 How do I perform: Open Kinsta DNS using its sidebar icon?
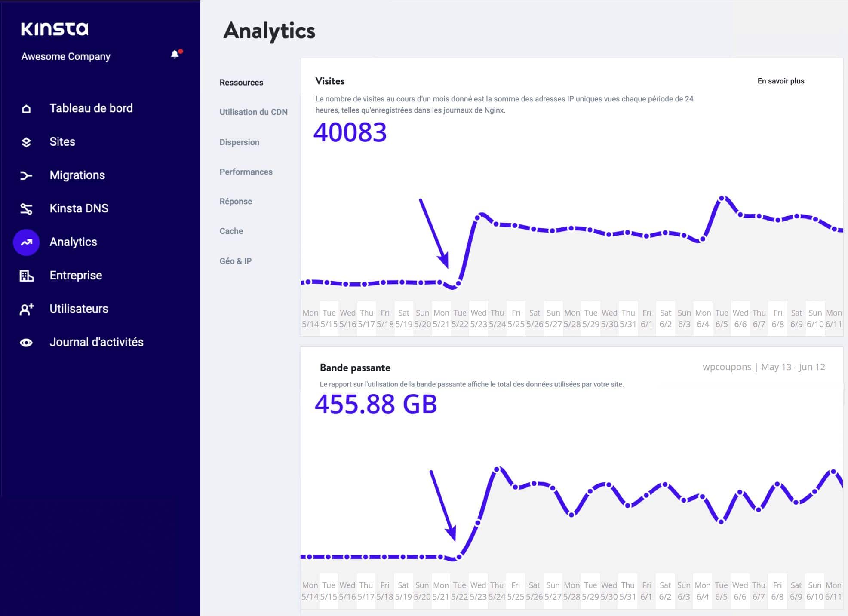pyautogui.click(x=26, y=208)
